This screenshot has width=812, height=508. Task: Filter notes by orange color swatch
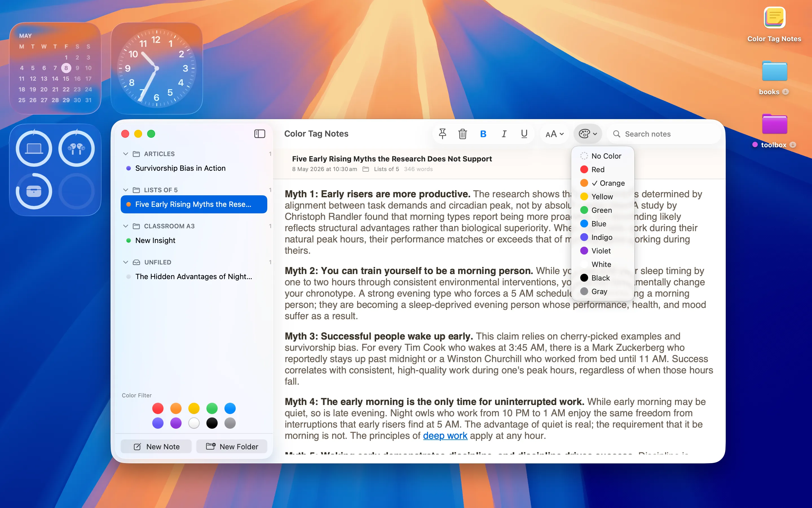176,408
